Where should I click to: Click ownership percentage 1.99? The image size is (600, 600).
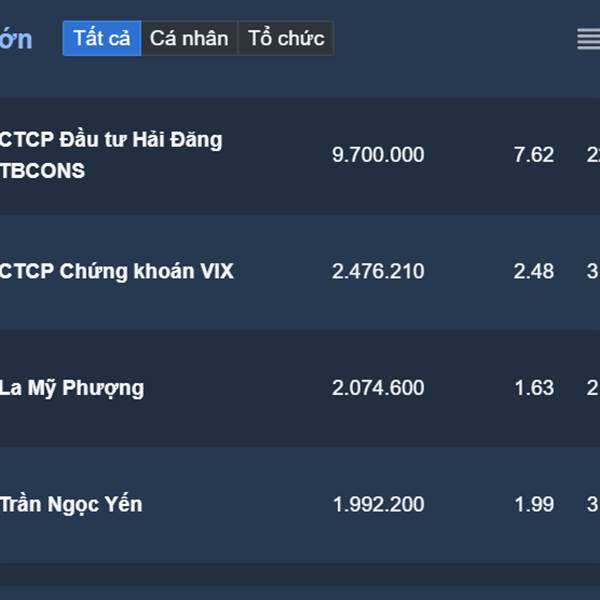[x=534, y=504]
